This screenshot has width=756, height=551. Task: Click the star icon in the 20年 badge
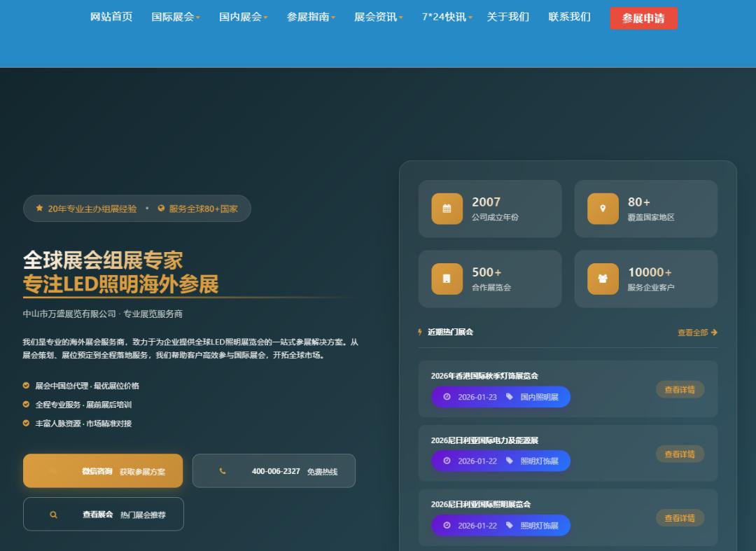40,209
